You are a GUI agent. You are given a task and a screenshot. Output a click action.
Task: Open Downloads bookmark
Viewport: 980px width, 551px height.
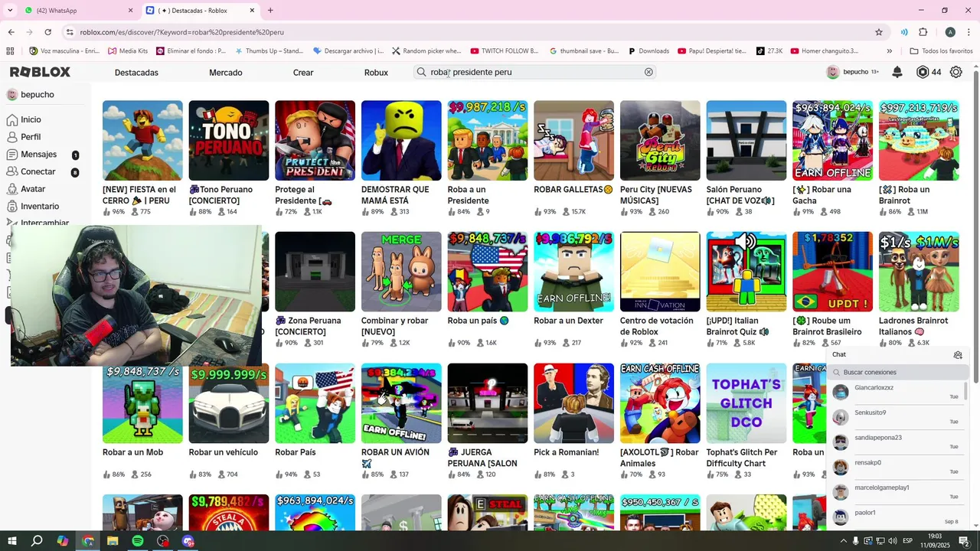click(648, 51)
